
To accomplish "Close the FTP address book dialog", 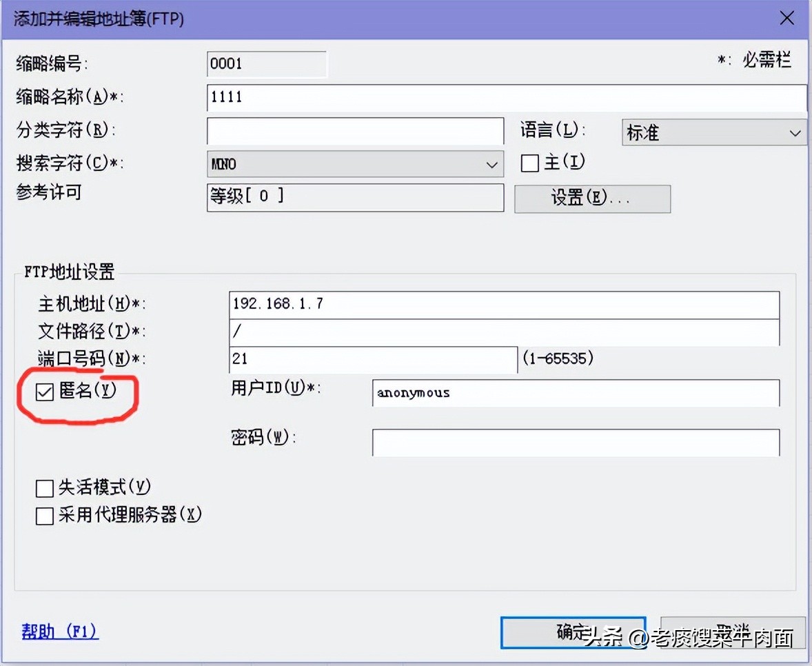I will pos(786,18).
